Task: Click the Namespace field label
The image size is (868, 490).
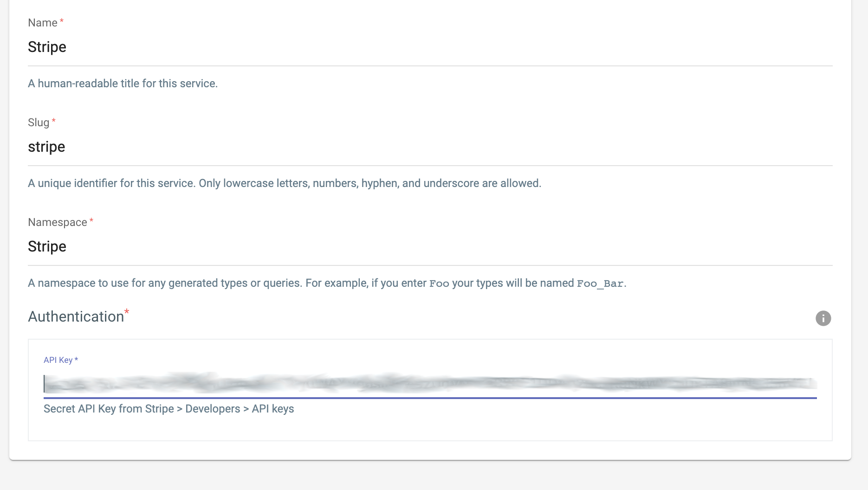Action: (x=57, y=222)
